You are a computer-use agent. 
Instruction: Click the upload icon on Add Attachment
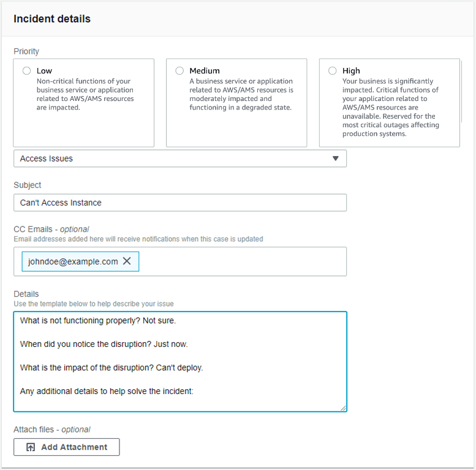31,447
